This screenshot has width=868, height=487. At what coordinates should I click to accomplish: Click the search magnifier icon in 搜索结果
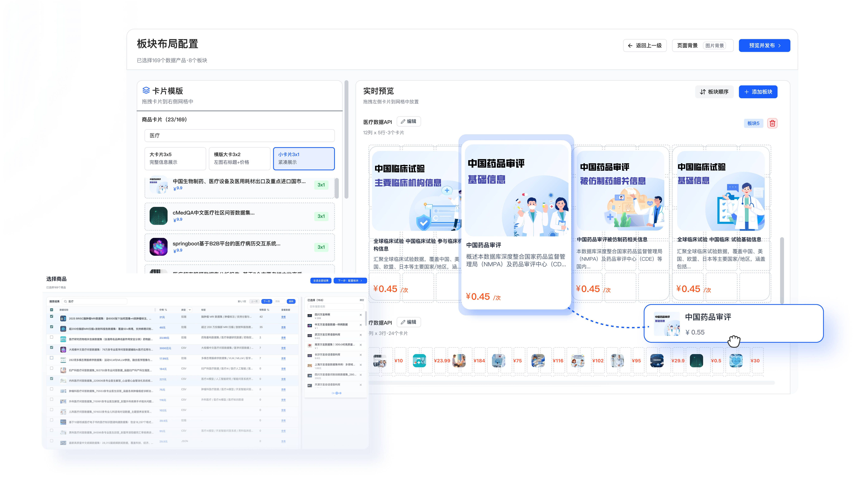pos(65,301)
